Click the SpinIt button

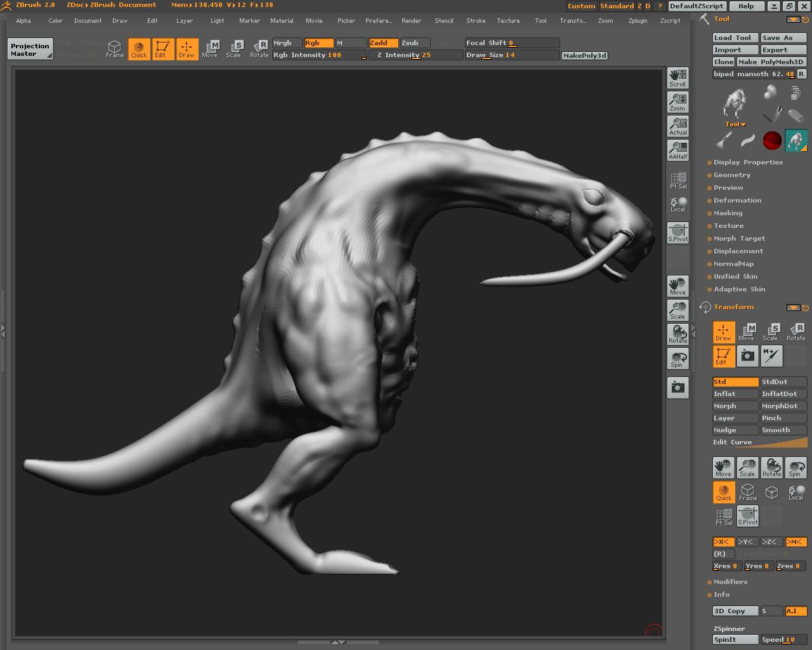(x=735, y=640)
